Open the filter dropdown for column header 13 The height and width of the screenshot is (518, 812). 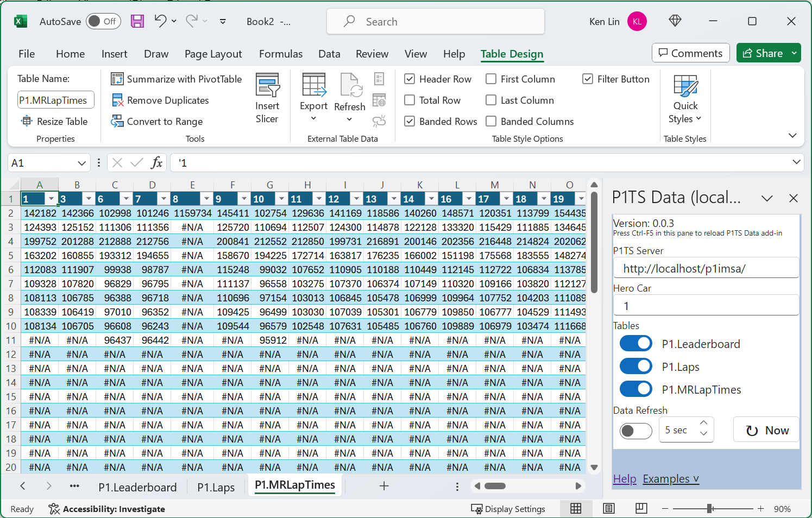point(394,199)
